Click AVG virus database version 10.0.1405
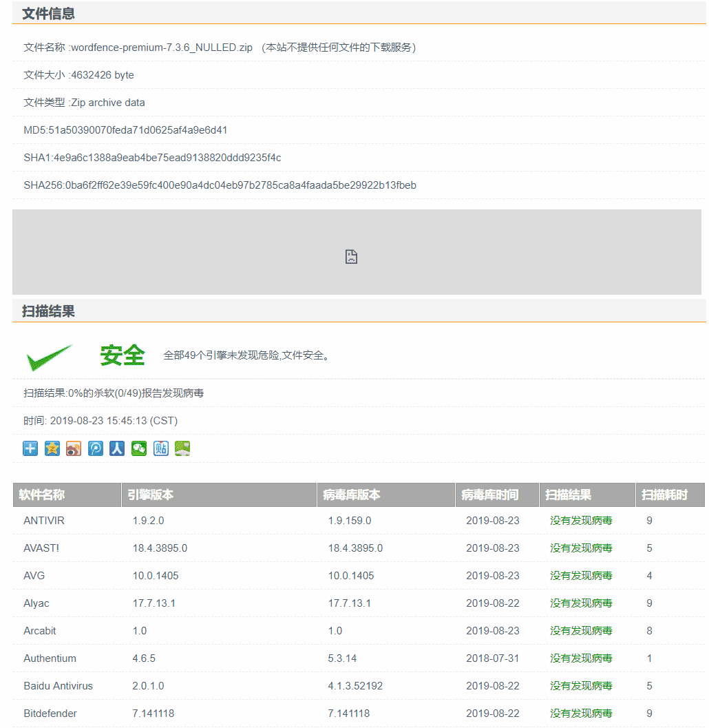 tap(351, 576)
